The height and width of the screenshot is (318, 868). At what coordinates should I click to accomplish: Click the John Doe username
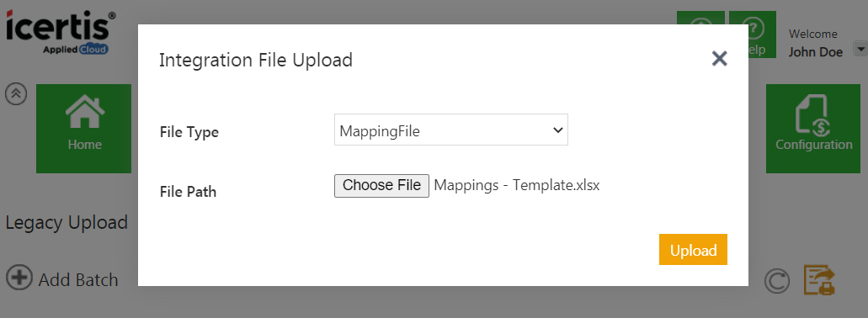[x=816, y=52]
